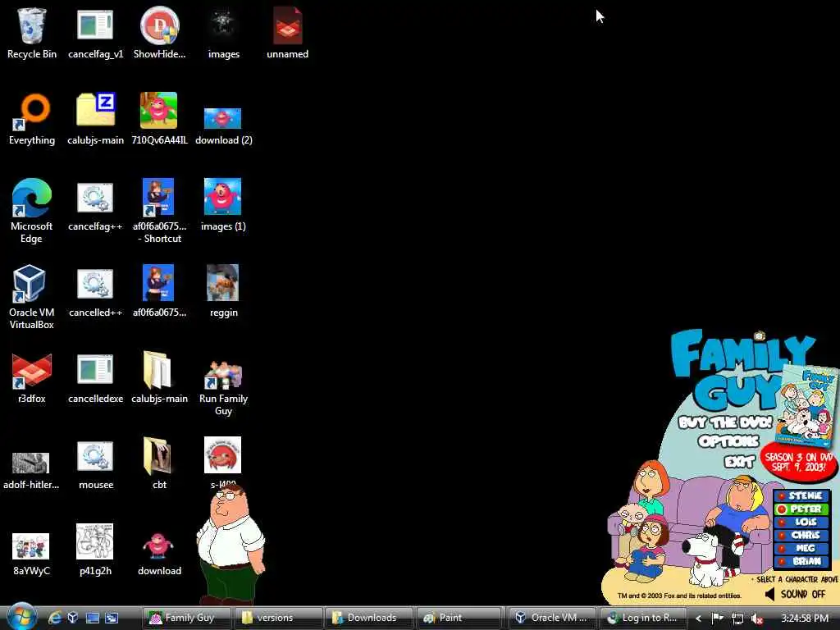Click the clock showing 3:24:58 PM

pyautogui.click(x=805, y=619)
